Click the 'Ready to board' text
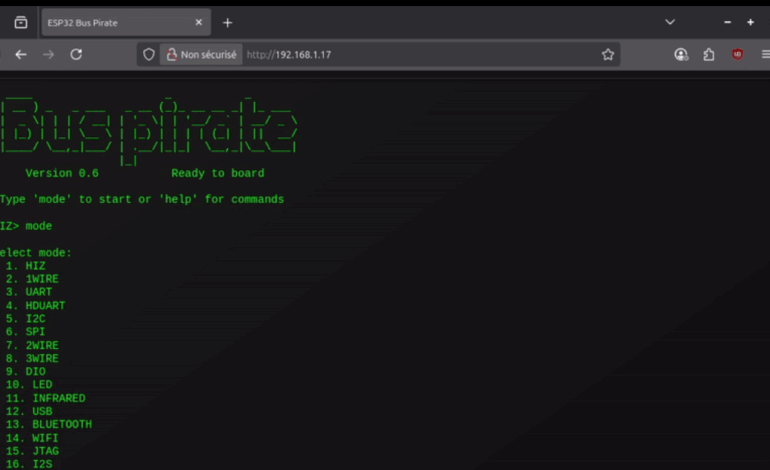 (x=218, y=173)
